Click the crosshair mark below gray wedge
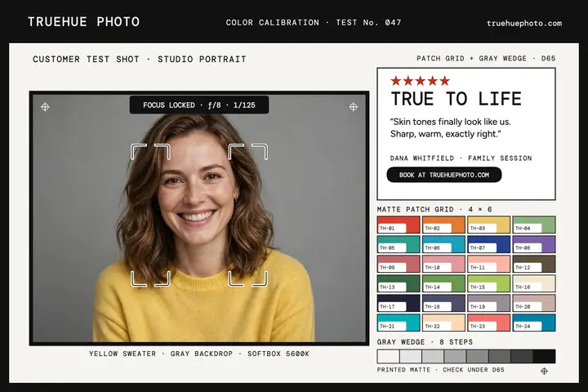Viewport: 588px width, 392px height. pyautogui.click(x=544, y=371)
